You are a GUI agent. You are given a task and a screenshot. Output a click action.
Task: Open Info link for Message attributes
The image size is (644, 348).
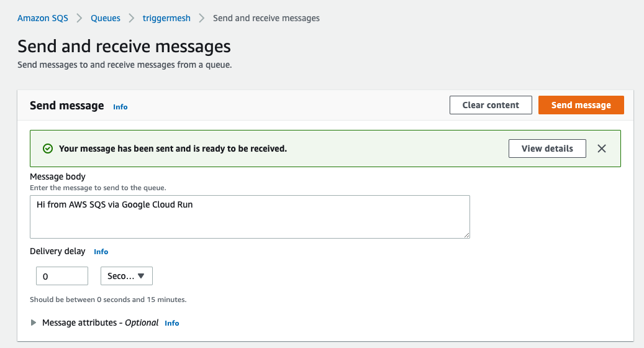[172, 323]
